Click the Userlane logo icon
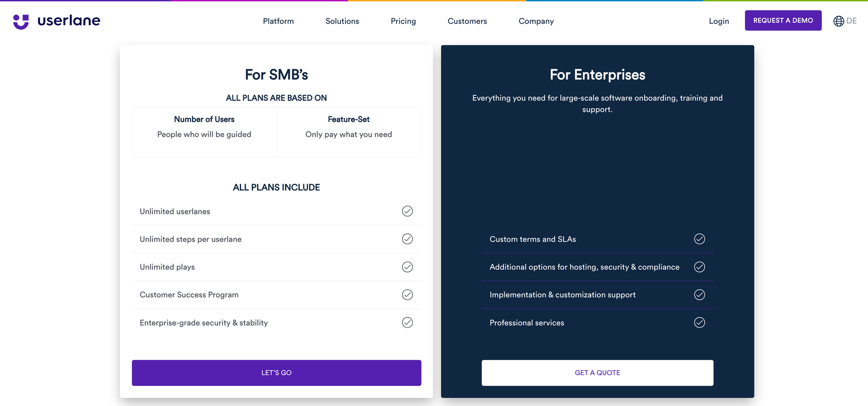Screen dimensions: 868x406 (x=21, y=21)
